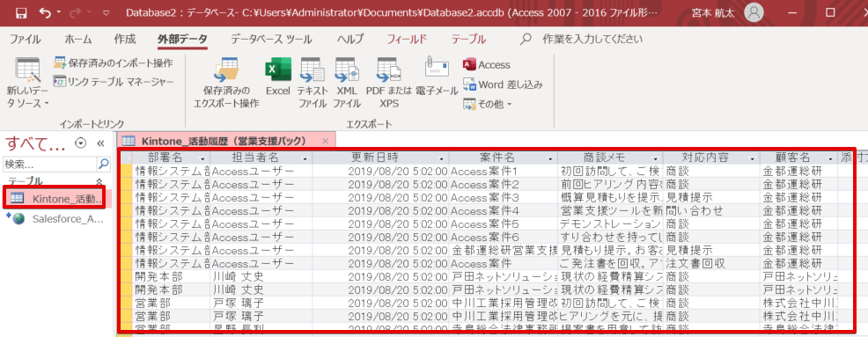Collapse the navigation pane with «

pyautogui.click(x=100, y=143)
